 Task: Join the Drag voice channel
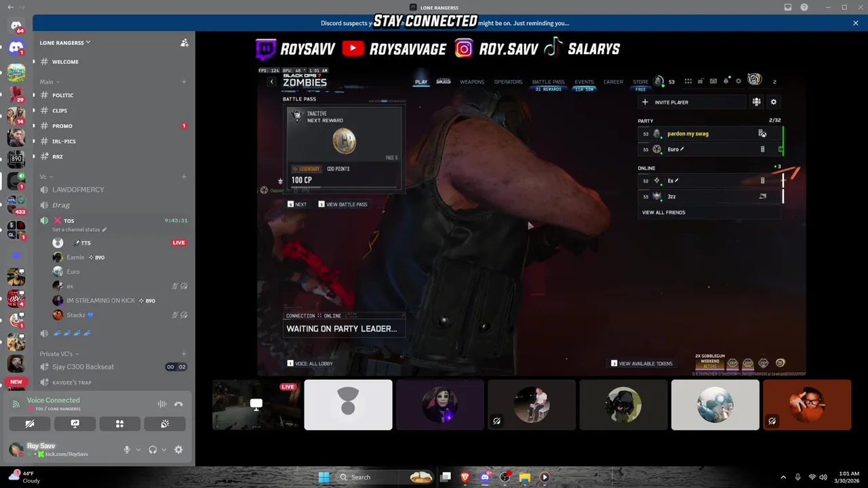point(113,205)
